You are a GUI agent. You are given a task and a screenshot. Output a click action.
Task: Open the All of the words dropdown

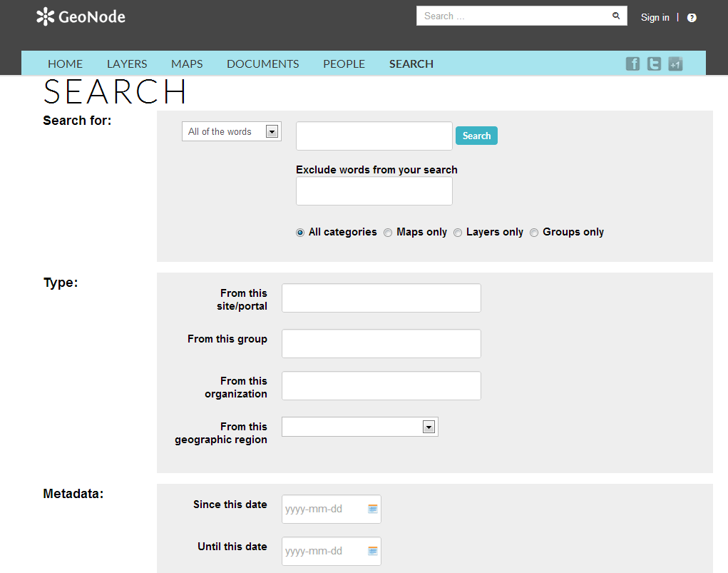[x=232, y=131]
